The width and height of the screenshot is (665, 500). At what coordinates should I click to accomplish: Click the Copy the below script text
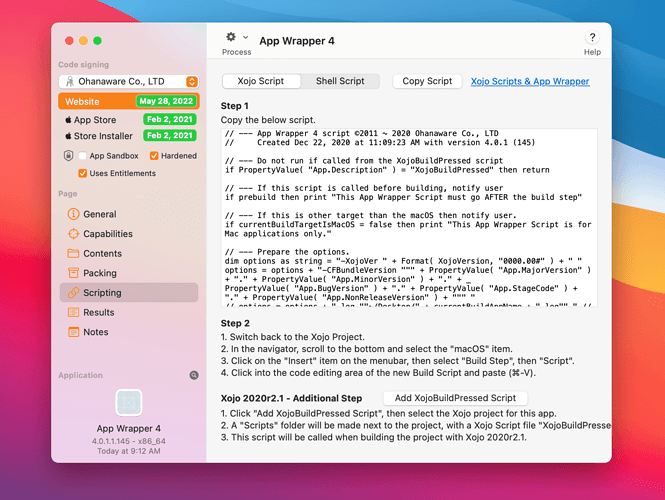pyautogui.click(x=268, y=120)
